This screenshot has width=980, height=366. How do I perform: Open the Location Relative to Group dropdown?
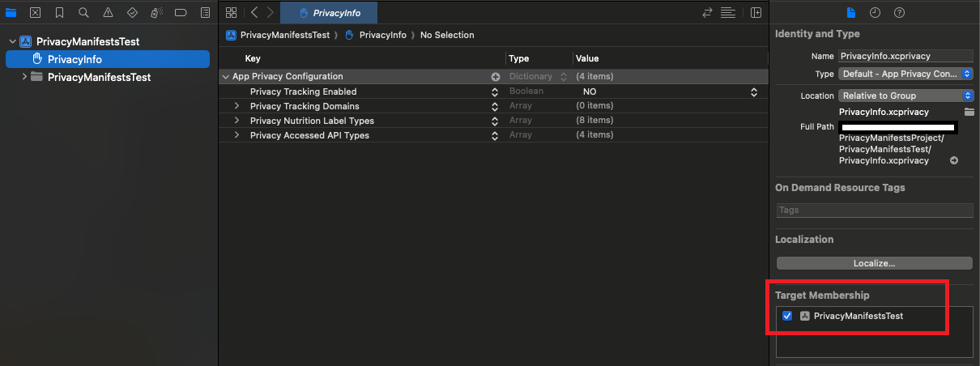(x=905, y=96)
